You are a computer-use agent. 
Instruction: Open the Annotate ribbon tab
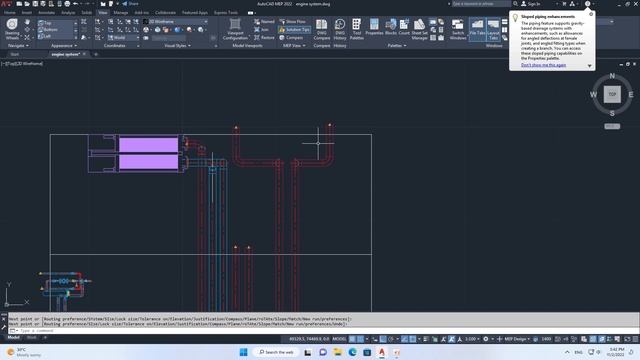click(46, 13)
